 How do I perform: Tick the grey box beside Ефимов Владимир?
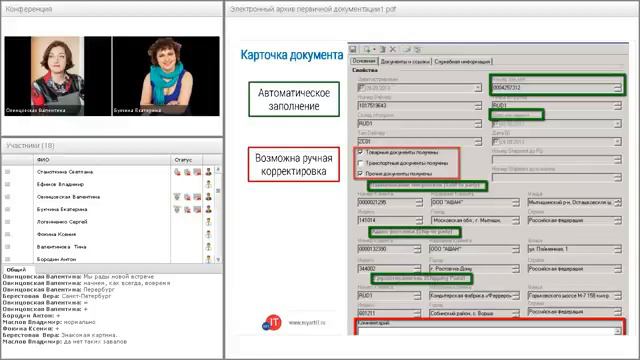click(8, 184)
